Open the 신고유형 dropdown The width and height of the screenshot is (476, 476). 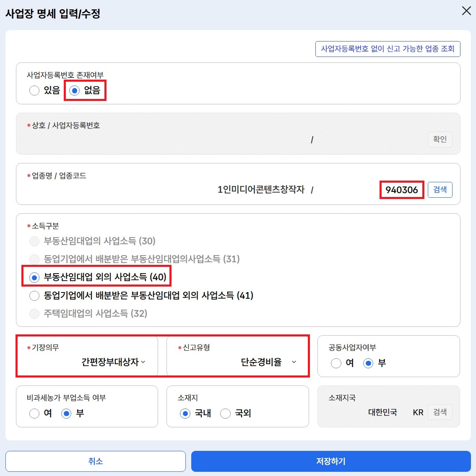click(268, 362)
